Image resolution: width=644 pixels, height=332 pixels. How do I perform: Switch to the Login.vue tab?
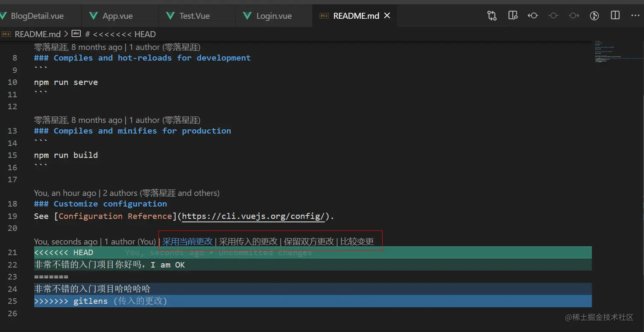tap(274, 16)
